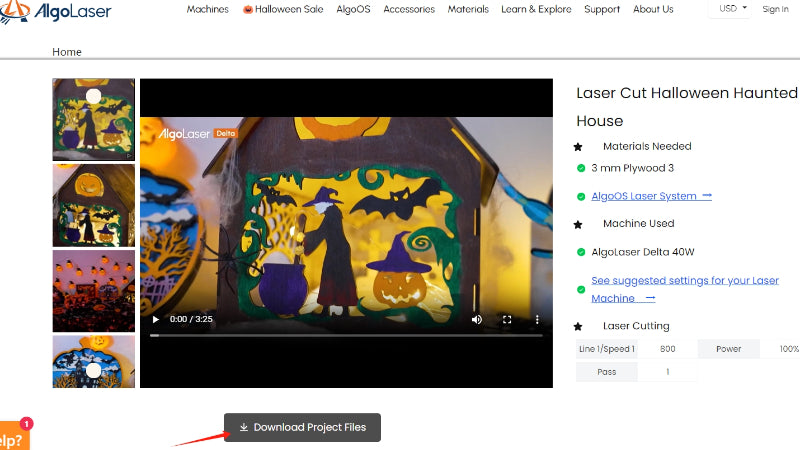Open the Halloween Sale menu item

284,10
